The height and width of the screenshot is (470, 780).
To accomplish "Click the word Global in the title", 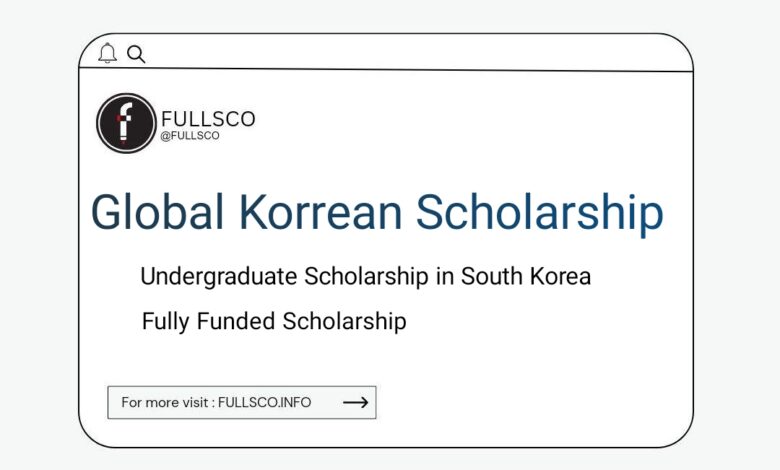I will point(157,211).
